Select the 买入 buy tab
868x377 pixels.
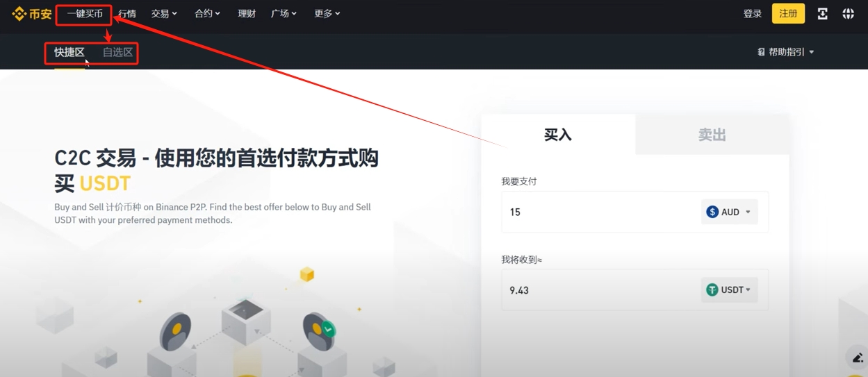point(558,135)
